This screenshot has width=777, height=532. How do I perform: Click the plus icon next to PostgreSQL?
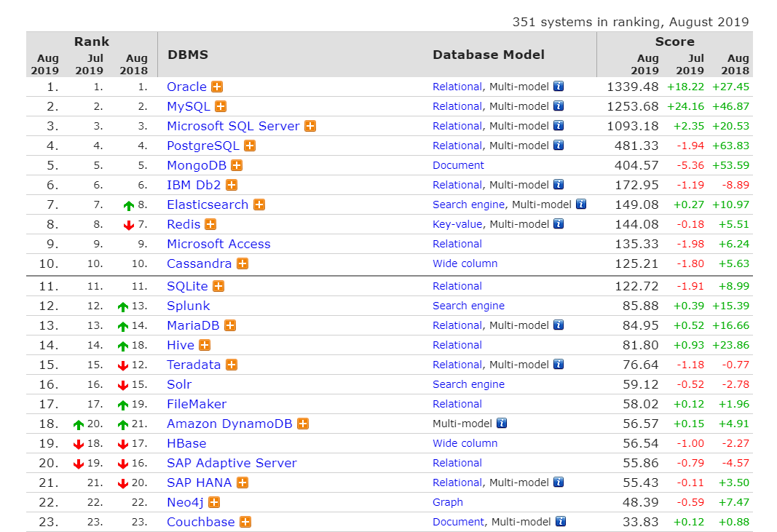click(x=250, y=146)
